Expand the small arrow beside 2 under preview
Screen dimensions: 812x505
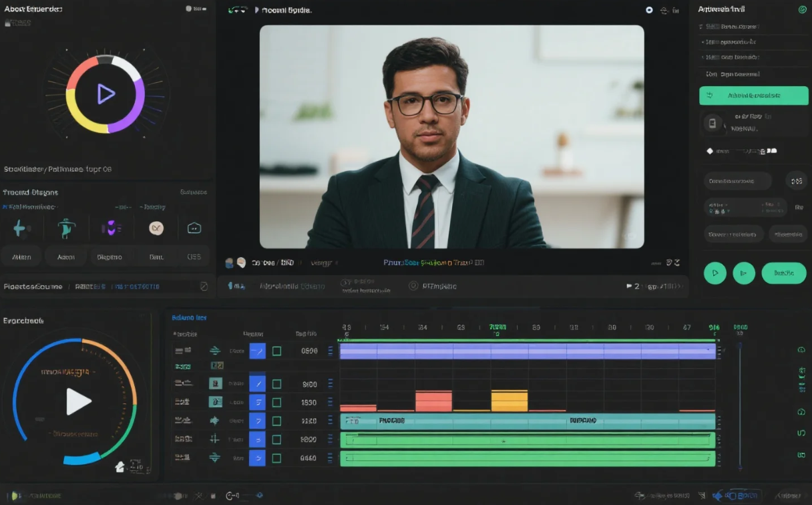coord(628,287)
